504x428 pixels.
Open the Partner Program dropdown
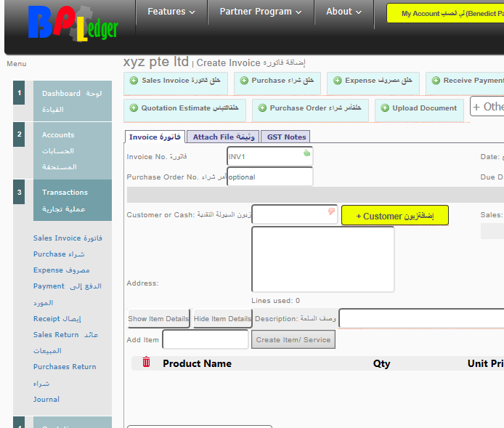(x=260, y=12)
